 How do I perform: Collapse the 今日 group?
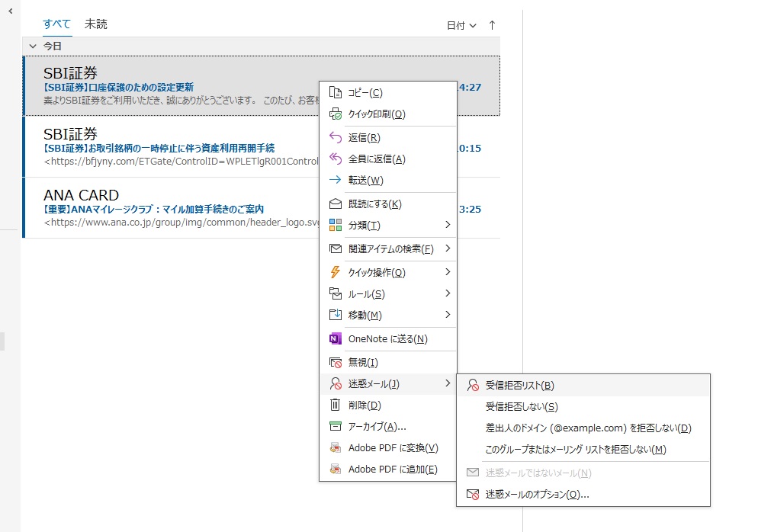tap(33, 46)
